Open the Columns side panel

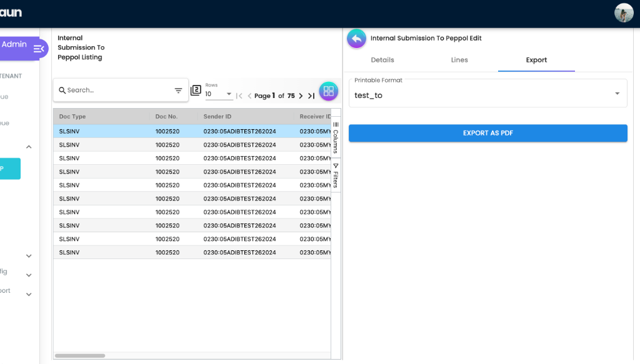tap(336, 139)
